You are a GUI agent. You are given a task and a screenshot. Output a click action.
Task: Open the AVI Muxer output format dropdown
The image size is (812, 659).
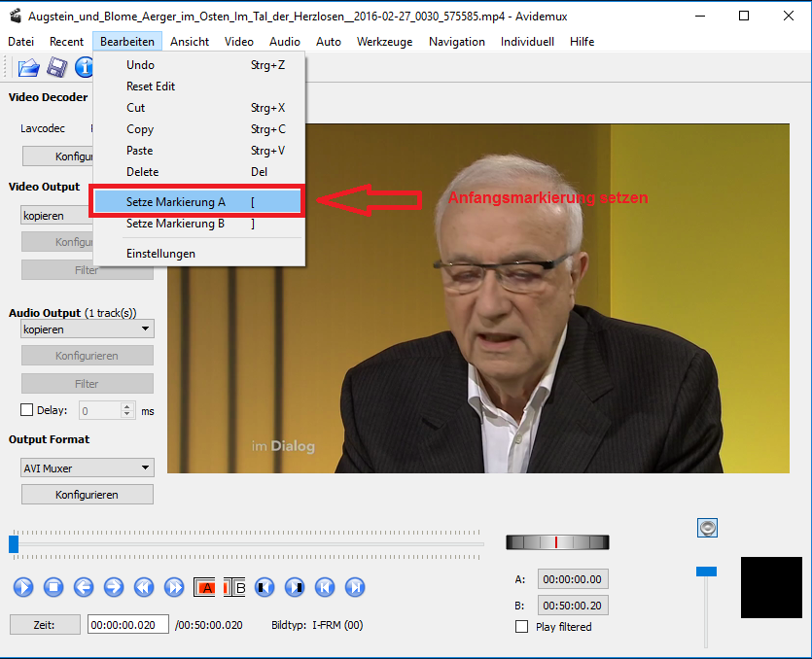click(88, 468)
